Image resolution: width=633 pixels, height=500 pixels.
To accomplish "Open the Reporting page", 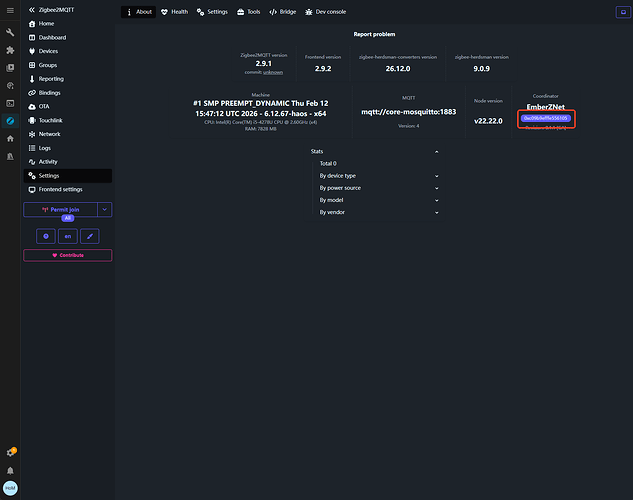I will 67,79.
